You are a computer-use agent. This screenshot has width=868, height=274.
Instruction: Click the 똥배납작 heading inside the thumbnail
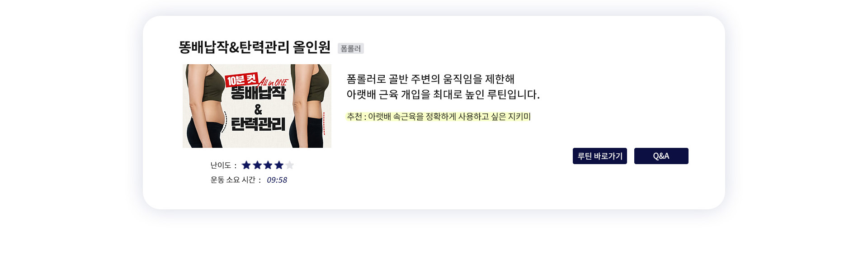pyautogui.click(x=258, y=93)
